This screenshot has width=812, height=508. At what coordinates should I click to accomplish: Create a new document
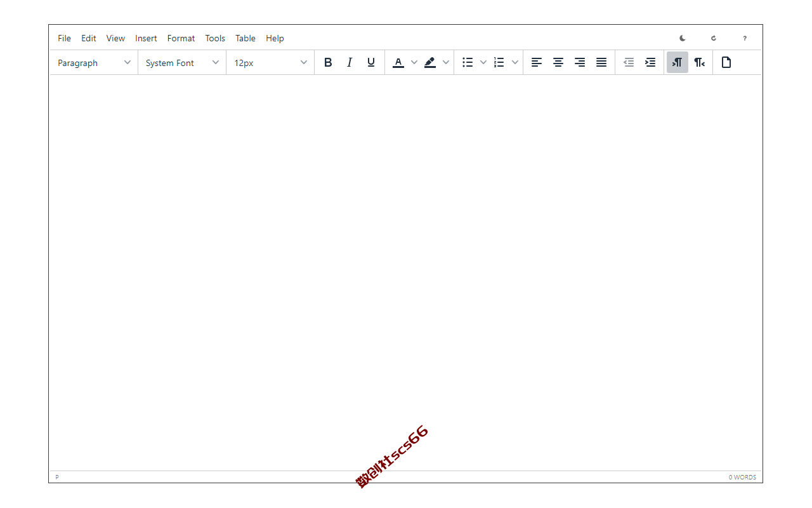coord(726,62)
